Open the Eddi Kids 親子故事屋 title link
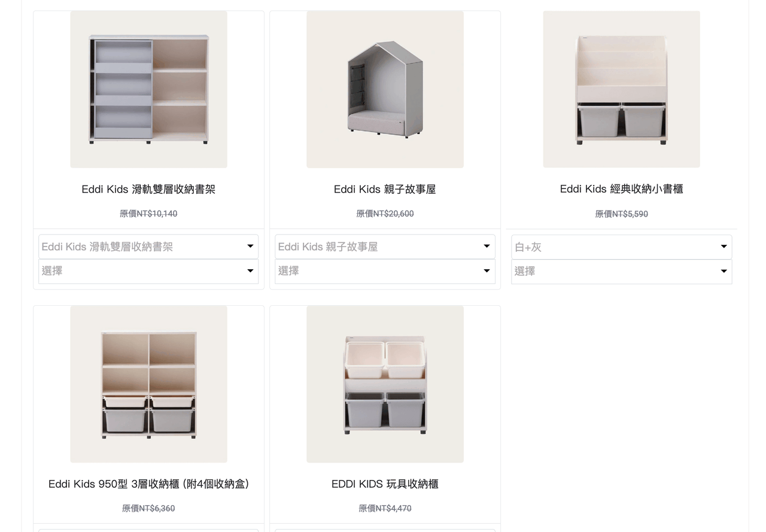 click(x=385, y=189)
